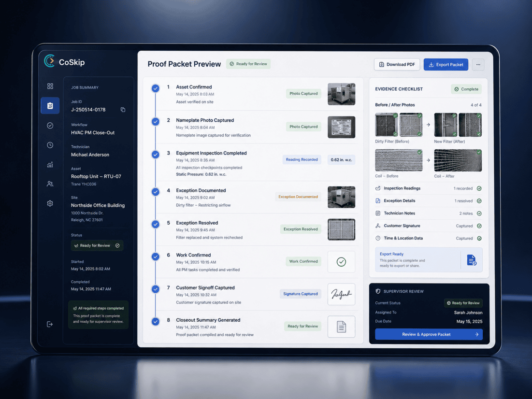This screenshot has height=399, width=532.
Task: Open the Asset Confirmed photo thumbnail
Action: pyautogui.click(x=341, y=94)
